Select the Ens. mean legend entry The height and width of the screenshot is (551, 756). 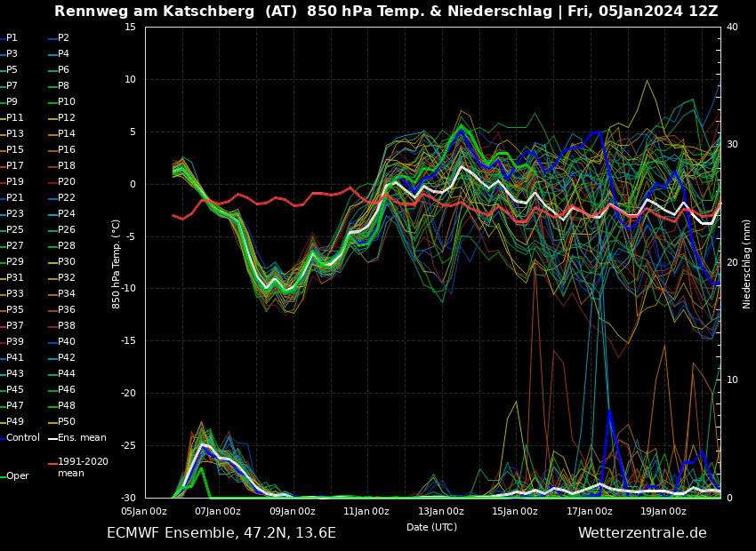(x=82, y=438)
